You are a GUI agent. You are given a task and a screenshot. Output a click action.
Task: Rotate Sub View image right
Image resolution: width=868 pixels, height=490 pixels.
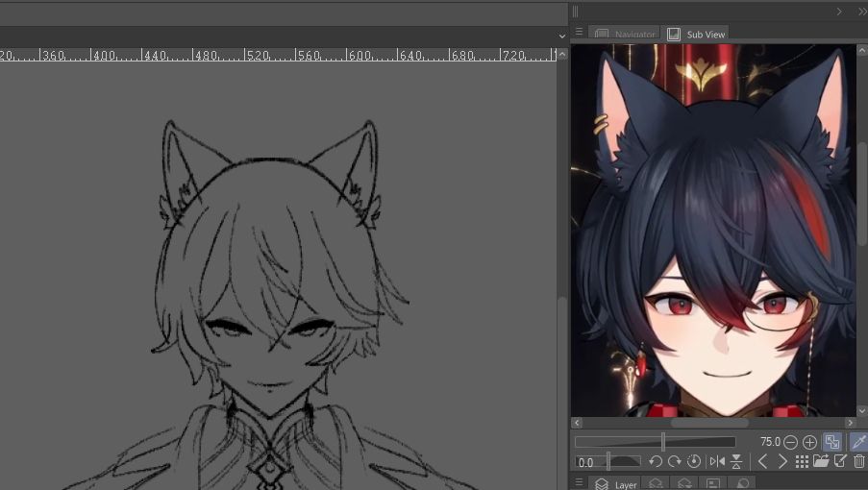click(x=674, y=461)
